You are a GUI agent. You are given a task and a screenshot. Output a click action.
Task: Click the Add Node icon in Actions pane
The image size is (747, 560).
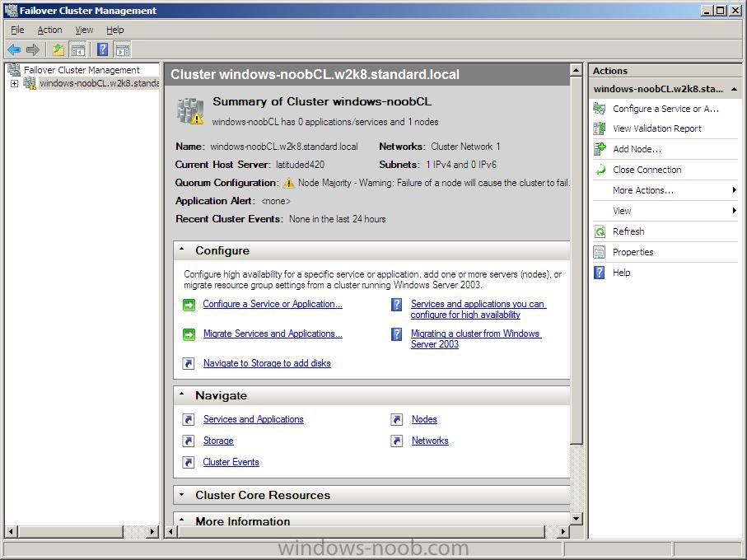pyautogui.click(x=600, y=149)
